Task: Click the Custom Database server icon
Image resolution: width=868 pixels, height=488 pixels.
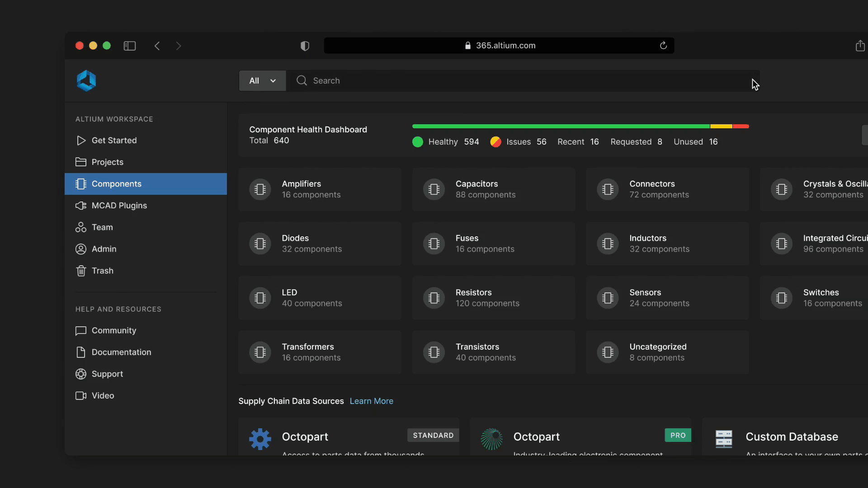Action: click(724, 439)
